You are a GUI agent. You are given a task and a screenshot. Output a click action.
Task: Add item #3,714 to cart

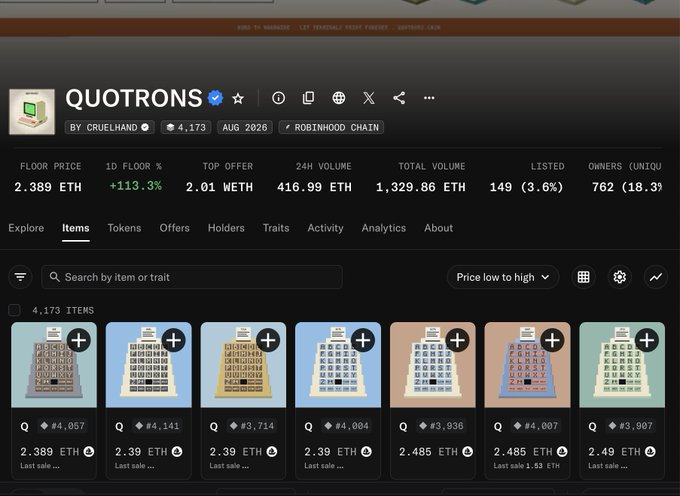pyautogui.click(x=268, y=340)
